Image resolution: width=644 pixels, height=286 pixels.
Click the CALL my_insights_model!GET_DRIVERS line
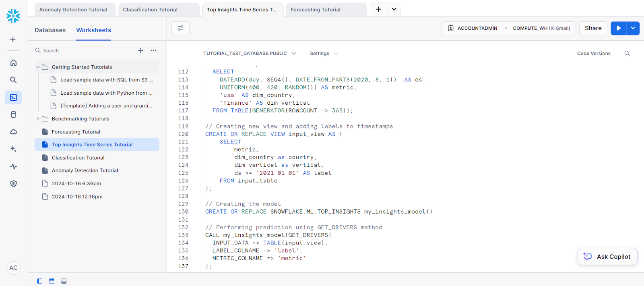click(268, 235)
